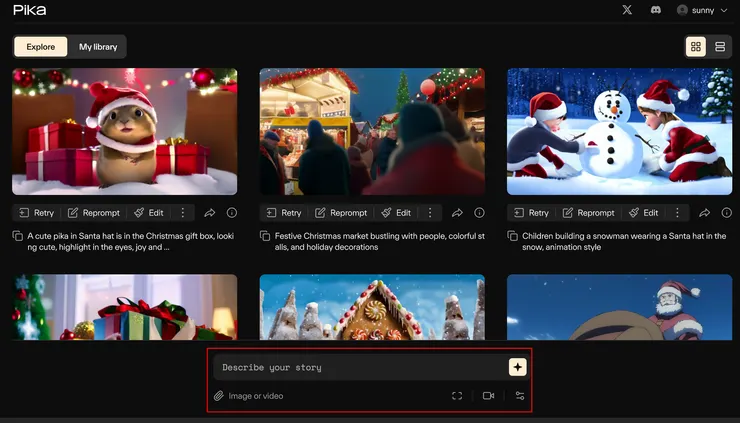
Task: Select list view layout
Action: (720, 47)
